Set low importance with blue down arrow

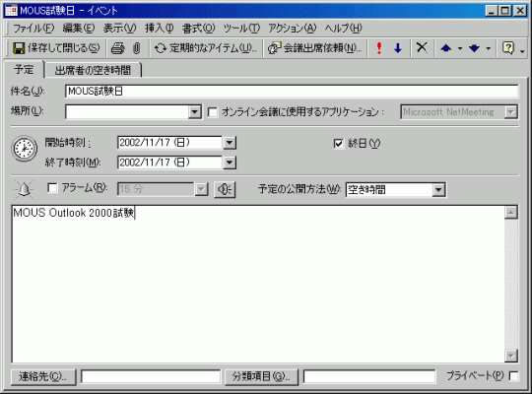[x=398, y=48]
